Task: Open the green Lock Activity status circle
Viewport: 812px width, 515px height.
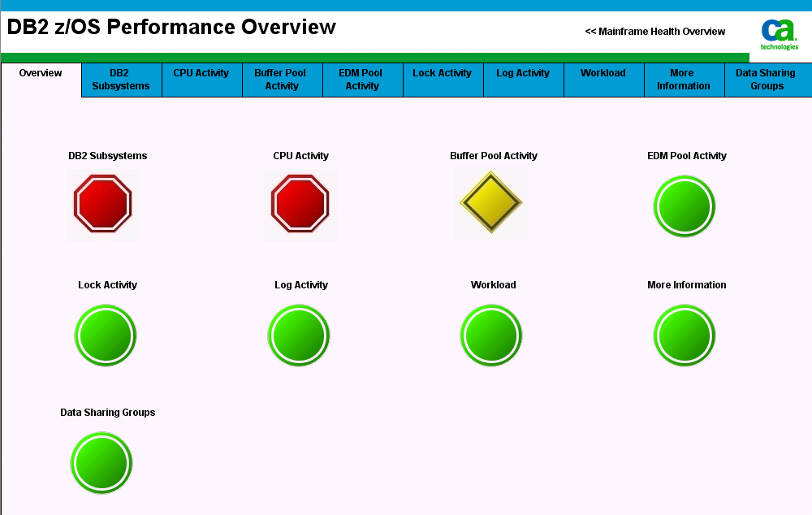Action: pos(106,335)
